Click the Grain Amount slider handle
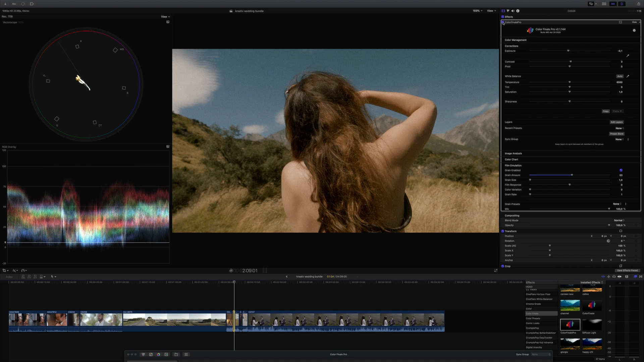The image size is (644, 362). 572,175
